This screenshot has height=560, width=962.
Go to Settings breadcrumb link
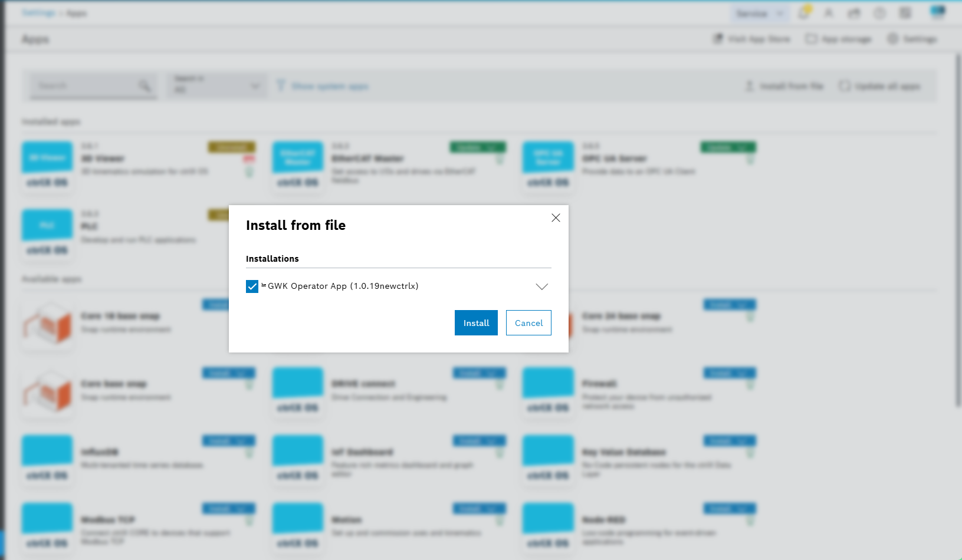pyautogui.click(x=38, y=13)
